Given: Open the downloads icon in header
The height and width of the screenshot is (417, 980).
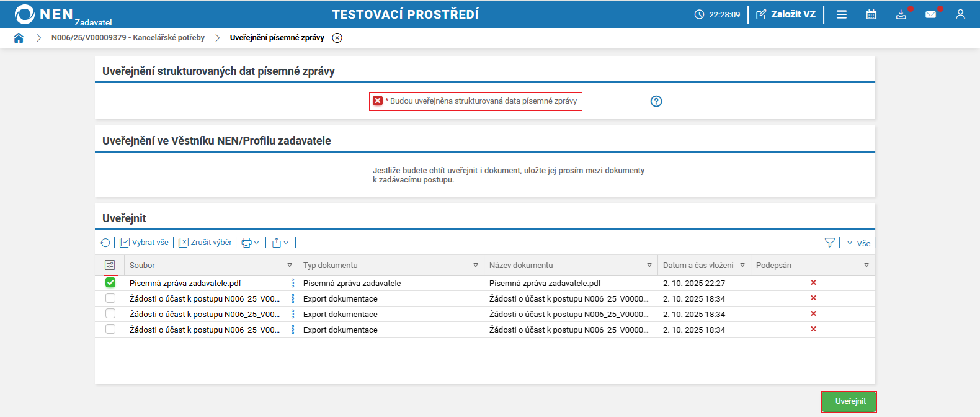Looking at the screenshot, I should [901, 14].
